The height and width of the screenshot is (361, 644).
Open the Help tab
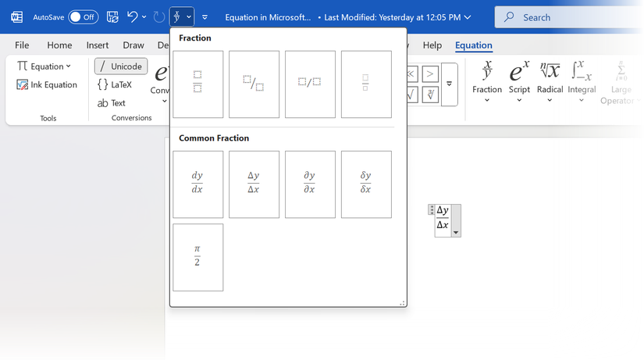pos(432,45)
